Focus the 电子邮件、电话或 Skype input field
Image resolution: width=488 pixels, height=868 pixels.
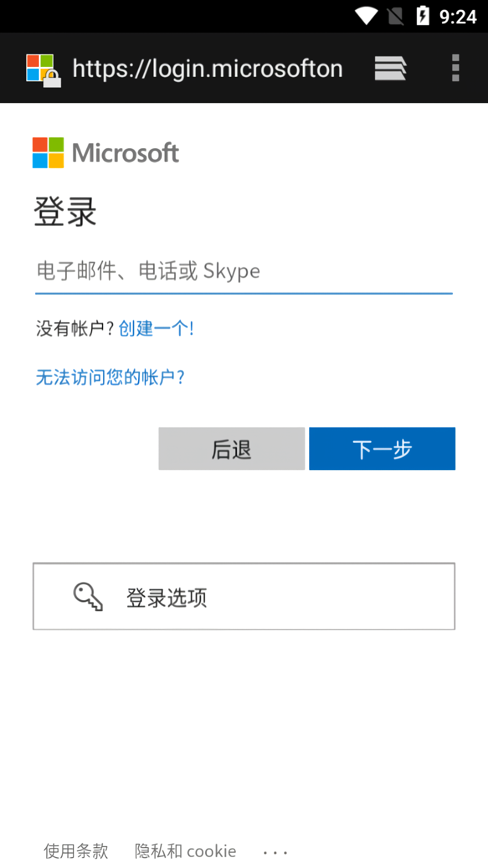click(243, 271)
